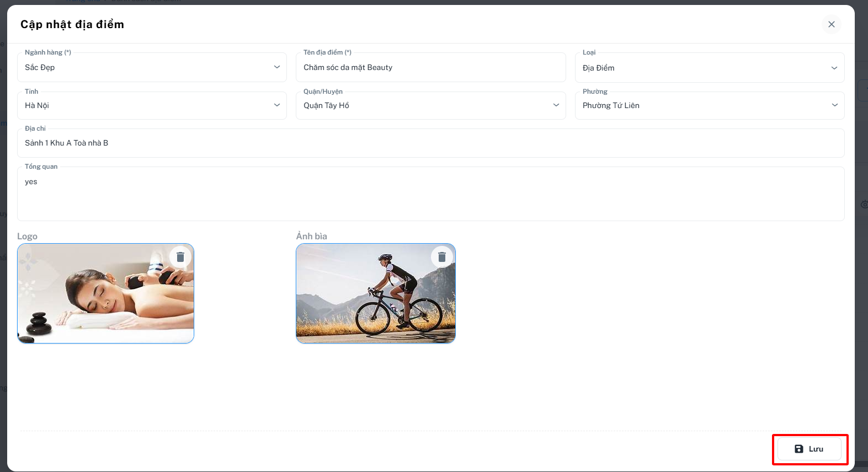Close the Cập nhật địa điểm dialog

(x=832, y=24)
